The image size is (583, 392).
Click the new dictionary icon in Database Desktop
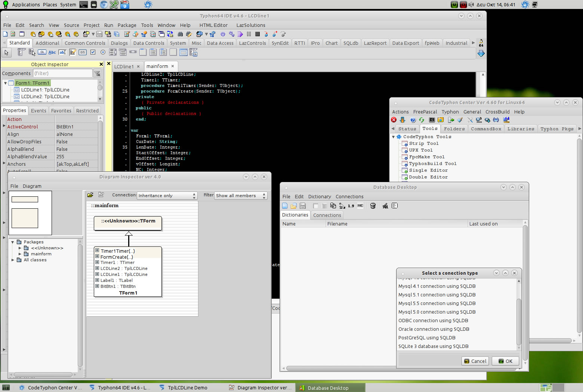pos(285,206)
